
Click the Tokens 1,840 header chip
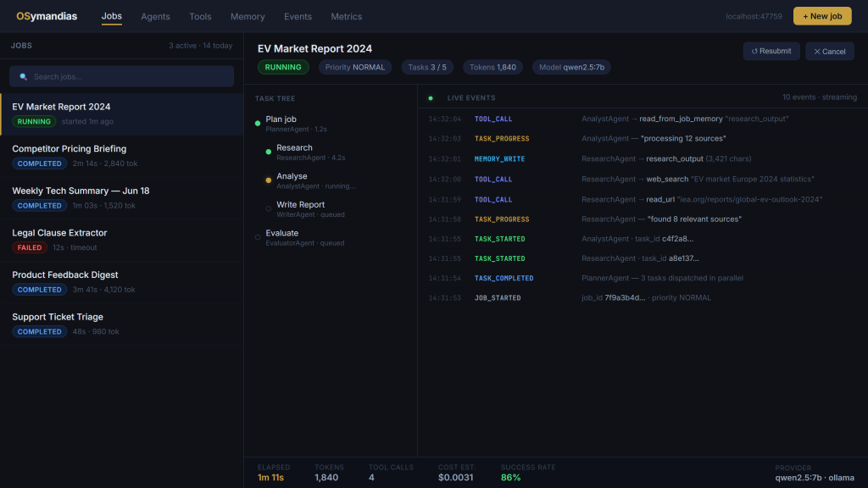[492, 67]
